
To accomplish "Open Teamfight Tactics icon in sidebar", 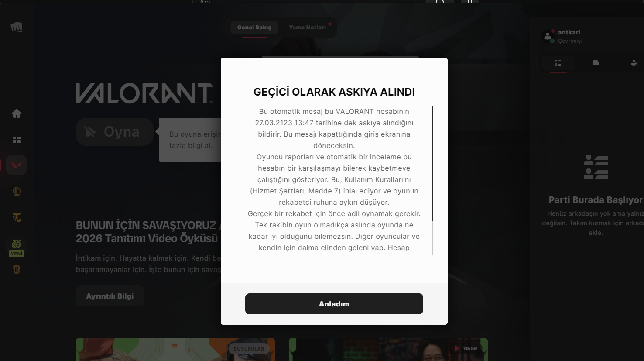I will (x=17, y=217).
